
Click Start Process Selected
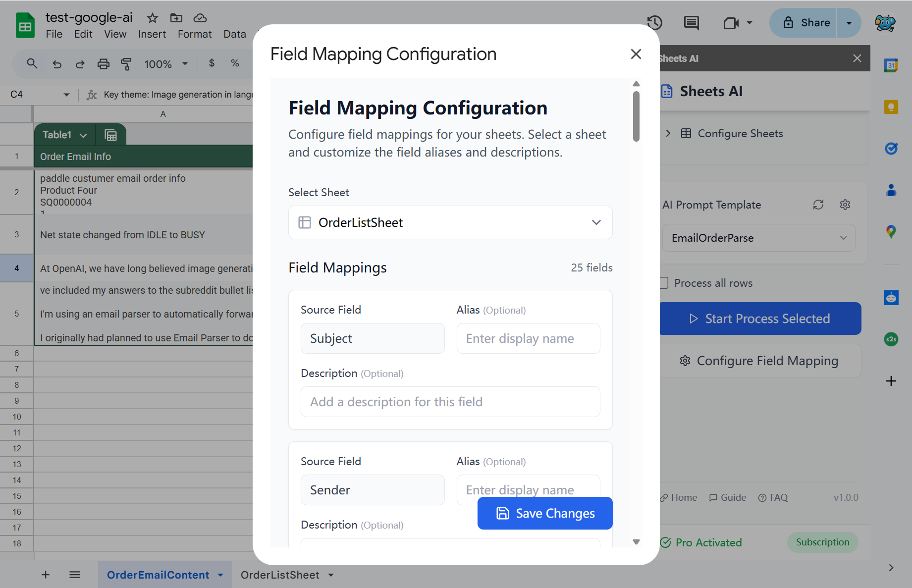(x=760, y=319)
